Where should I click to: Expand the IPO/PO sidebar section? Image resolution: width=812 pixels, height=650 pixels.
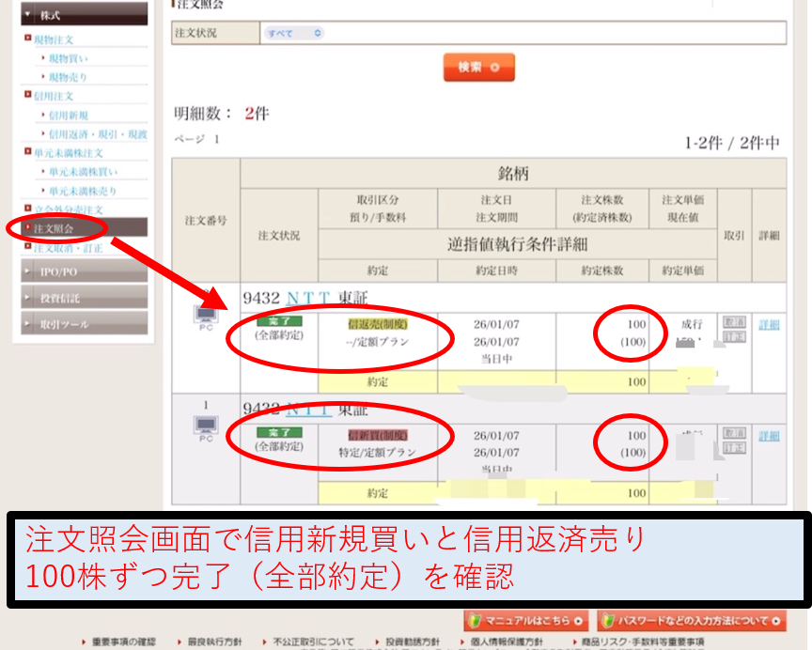(80, 272)
